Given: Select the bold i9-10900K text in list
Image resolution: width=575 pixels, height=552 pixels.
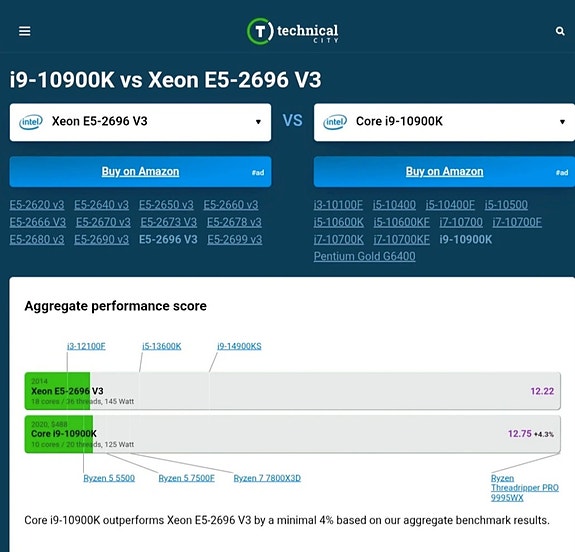Looking at the screenshot, I should (x=466, y=240).
